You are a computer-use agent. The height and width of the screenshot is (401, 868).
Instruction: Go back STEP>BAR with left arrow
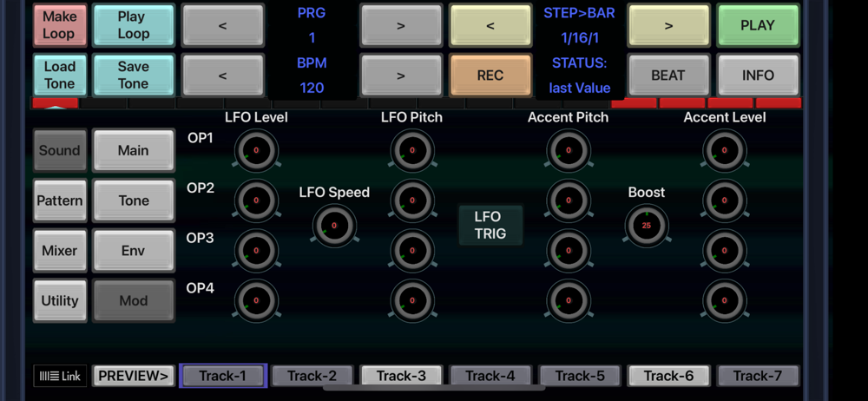[490, 25]
